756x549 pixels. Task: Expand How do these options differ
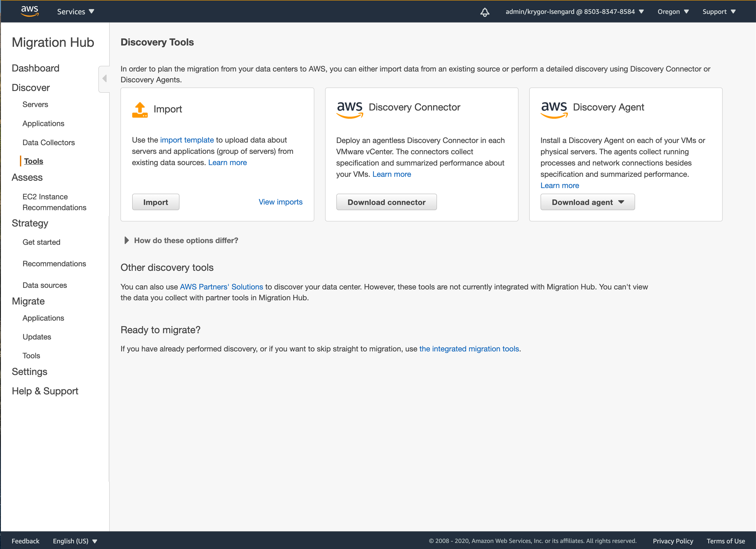point(181,240)
